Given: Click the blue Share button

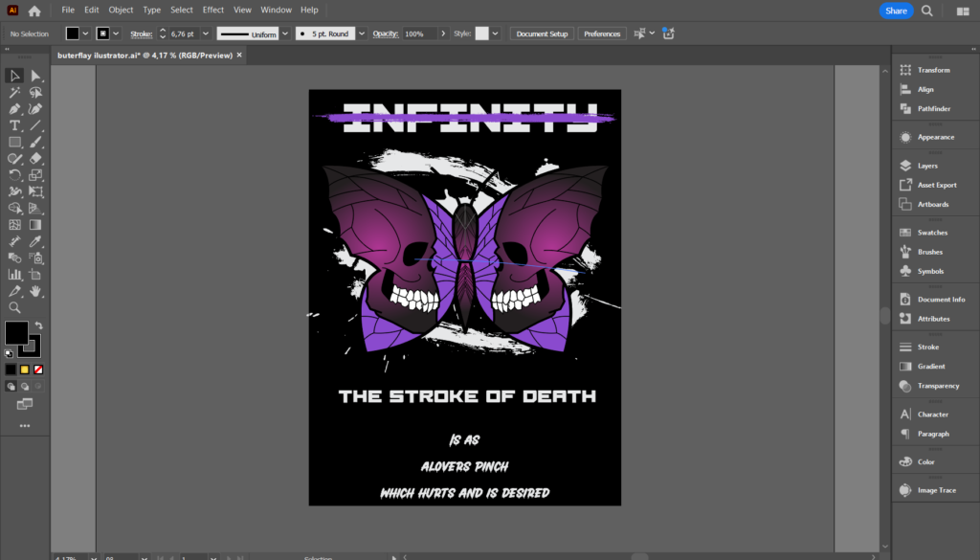Looking at the screenshot, I should (x=896, y=11).
